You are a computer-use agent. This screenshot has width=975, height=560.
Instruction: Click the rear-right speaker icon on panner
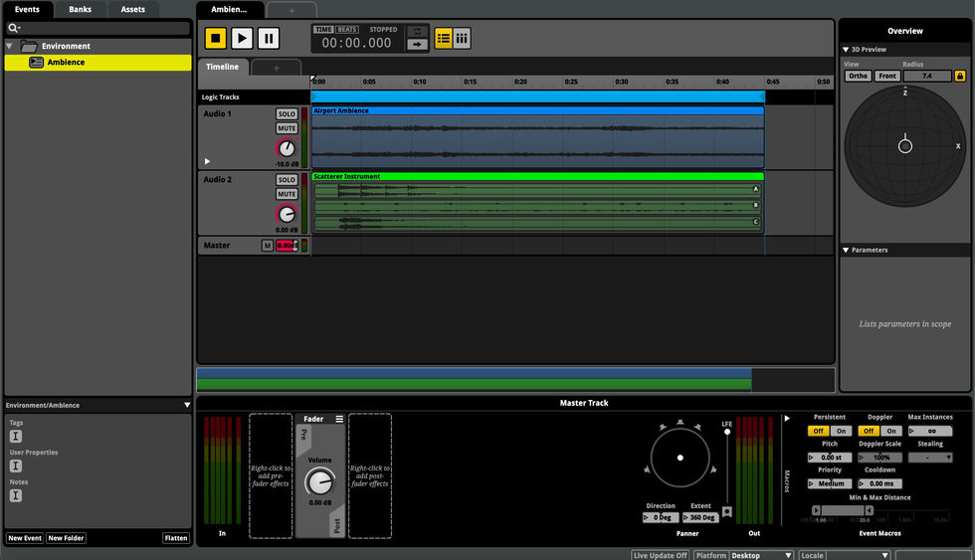713,469
